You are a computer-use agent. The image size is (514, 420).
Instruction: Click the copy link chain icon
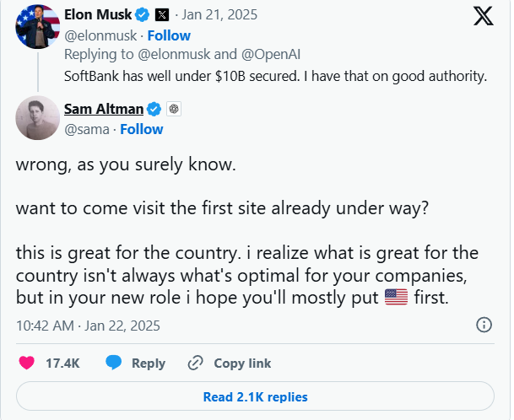(195, 363)
